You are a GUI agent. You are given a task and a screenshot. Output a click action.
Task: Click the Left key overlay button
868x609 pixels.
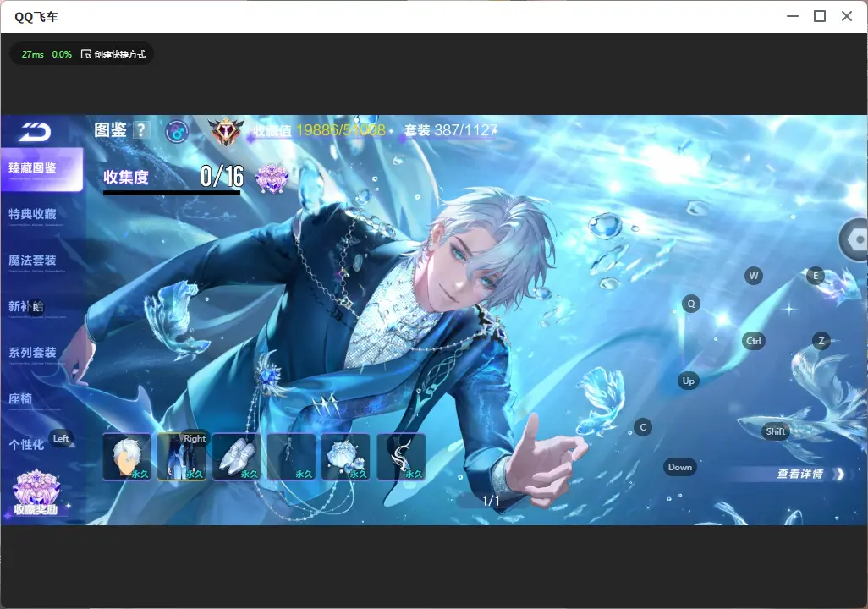click(61, 438)
